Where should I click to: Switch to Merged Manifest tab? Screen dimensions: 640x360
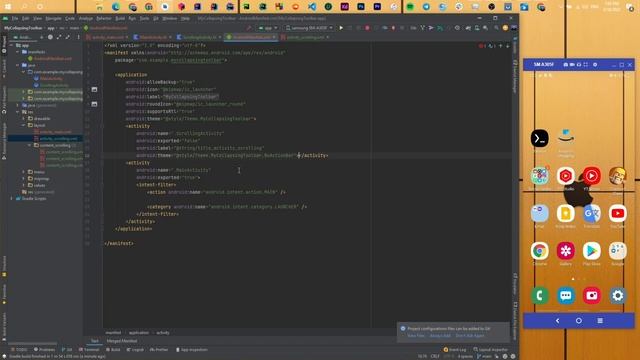click(122, 341)
